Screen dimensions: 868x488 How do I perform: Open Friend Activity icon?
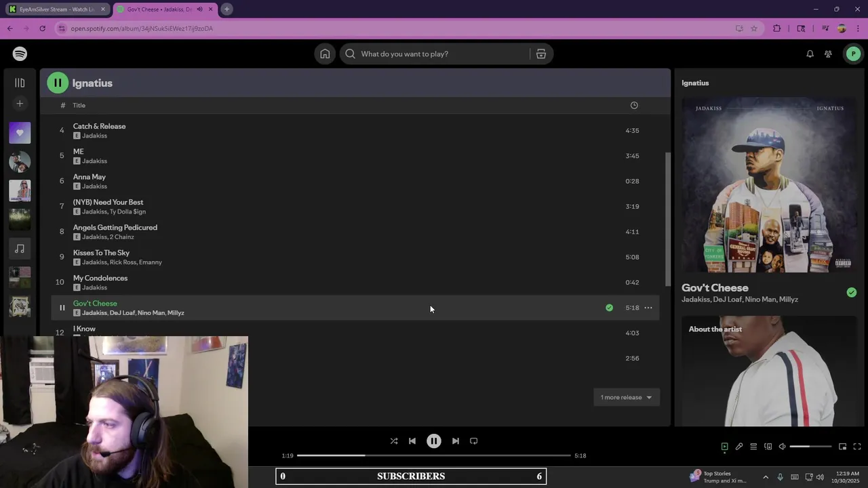pyautogui.click(x=828, y=54)
